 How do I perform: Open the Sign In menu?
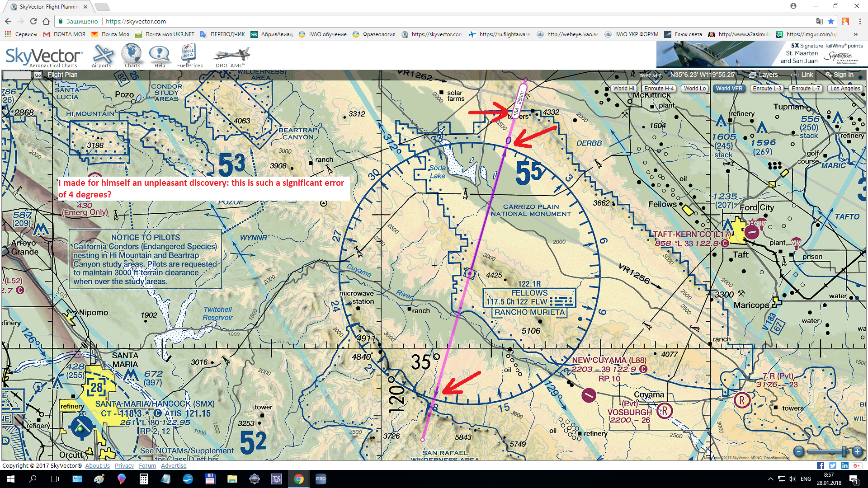(x=840, y=75)
